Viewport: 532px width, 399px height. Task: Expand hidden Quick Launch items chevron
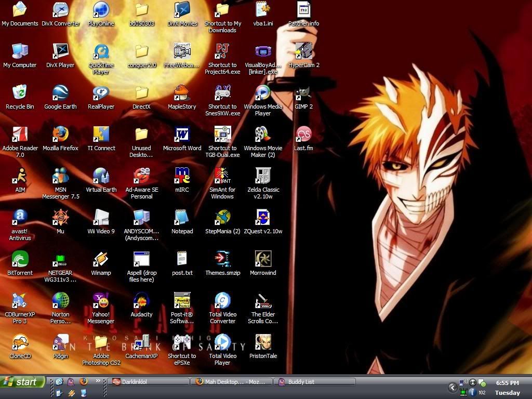(98, 381)
